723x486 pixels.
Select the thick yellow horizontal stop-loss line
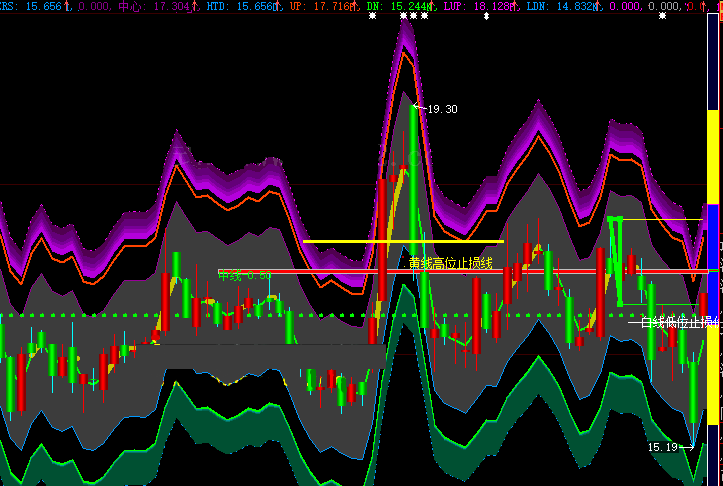pos(403,241)
